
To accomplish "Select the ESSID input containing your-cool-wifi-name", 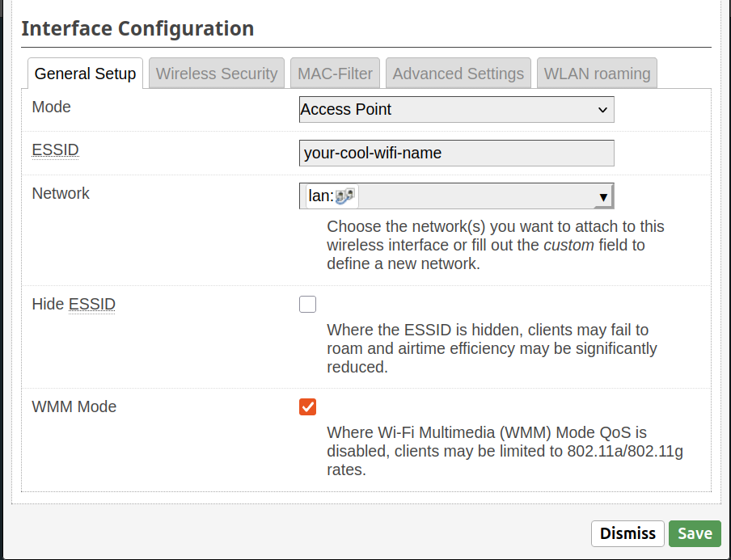I will (x=456, y=153).
